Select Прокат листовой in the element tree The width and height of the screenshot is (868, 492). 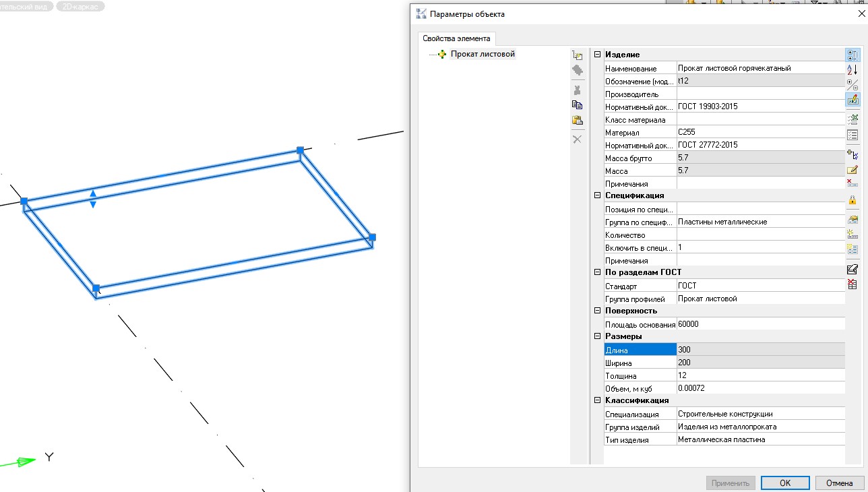[x=483, y=54]
